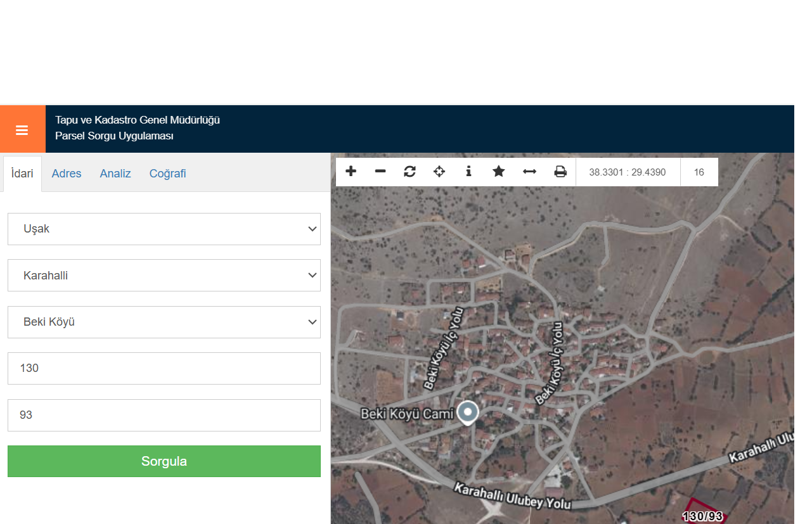Image resolution: width=812 pixels, height=524 pixels.
Task: Click the Tapu ve Kadastro Genel Müdürlüğü title
Action: point(138,120)
